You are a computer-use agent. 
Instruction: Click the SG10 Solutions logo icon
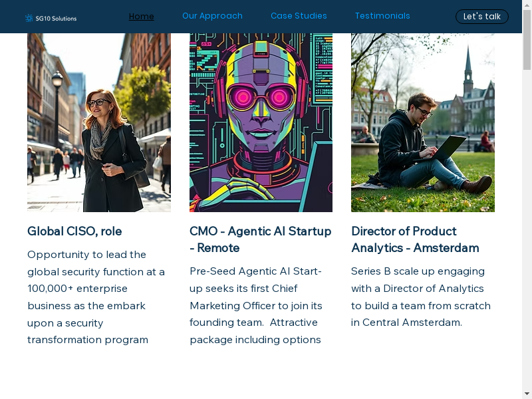(29, 18)
